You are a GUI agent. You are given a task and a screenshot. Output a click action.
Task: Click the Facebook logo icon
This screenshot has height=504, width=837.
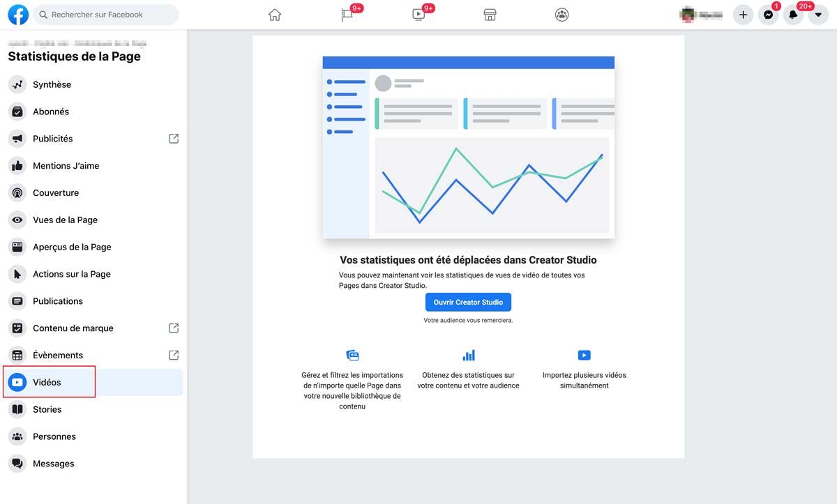(x=18, y=15)
